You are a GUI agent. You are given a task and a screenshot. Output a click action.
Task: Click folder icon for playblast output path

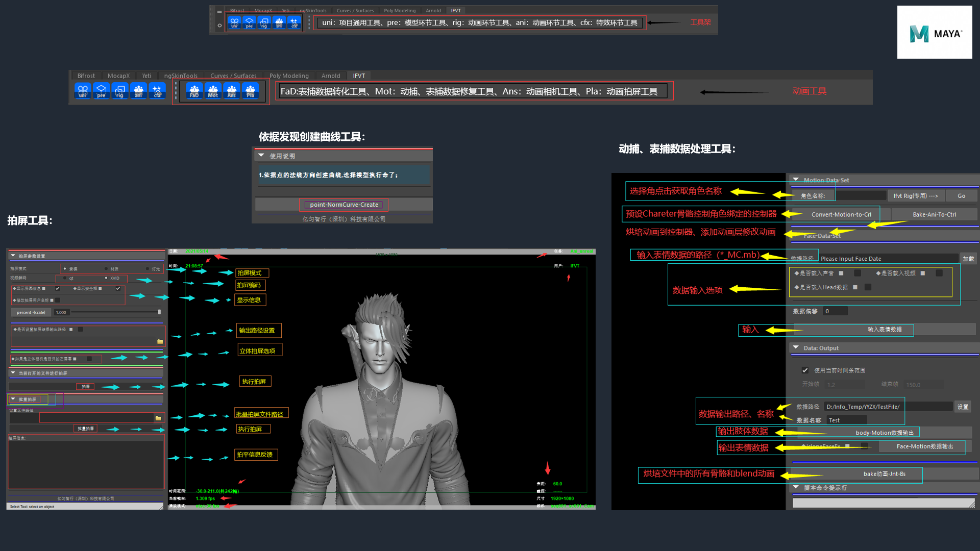click(x=160, y=341)
